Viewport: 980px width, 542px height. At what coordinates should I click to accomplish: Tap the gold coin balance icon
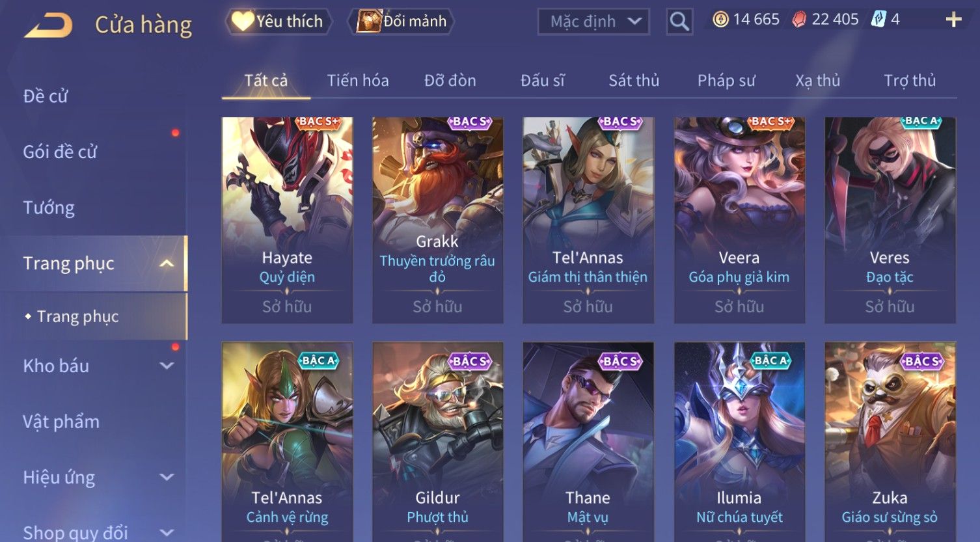click(x=720, y=20)
